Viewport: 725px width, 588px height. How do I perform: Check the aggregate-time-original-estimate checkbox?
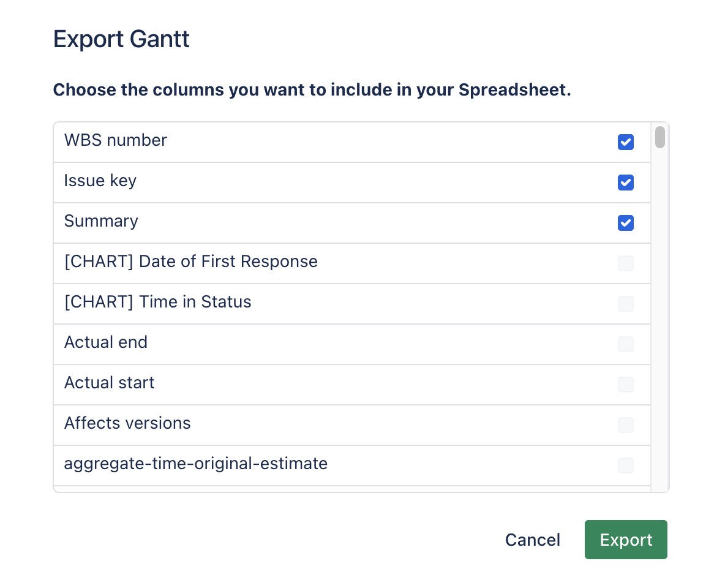[x=625, y=466]
